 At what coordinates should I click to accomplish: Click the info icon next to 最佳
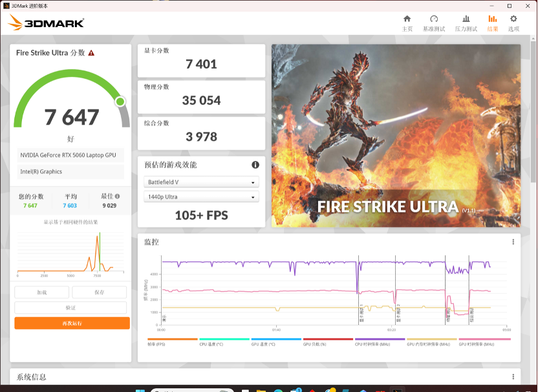(x=117, y=197)
